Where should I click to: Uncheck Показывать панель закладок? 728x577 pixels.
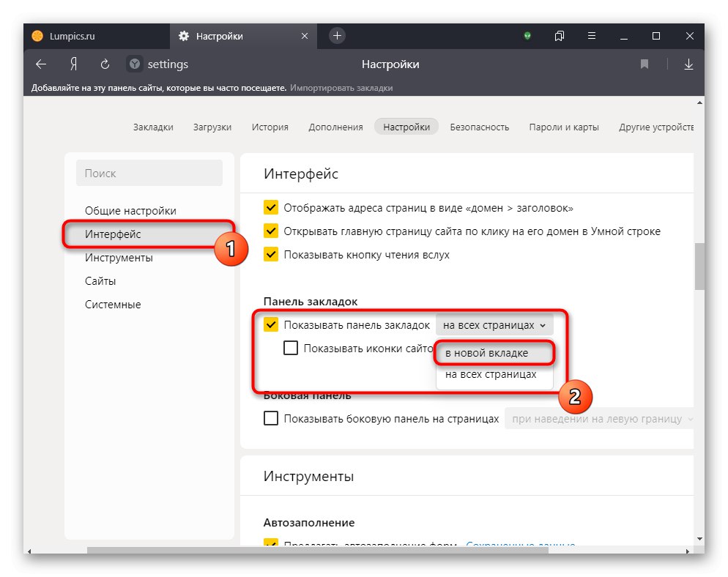271,324
